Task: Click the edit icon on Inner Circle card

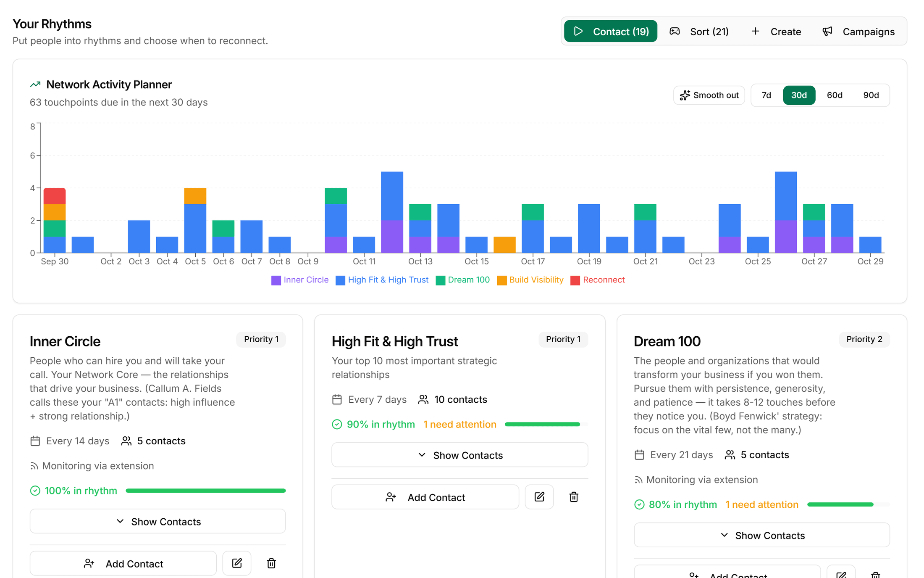Action: click(x=237, y=563)
